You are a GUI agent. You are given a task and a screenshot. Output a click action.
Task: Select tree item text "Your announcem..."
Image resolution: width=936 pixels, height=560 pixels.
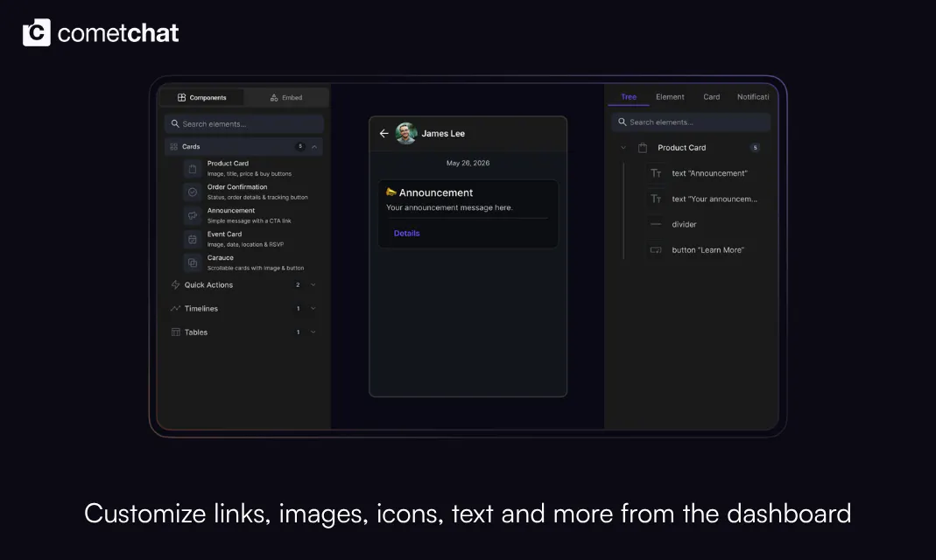tap(714, 199)
